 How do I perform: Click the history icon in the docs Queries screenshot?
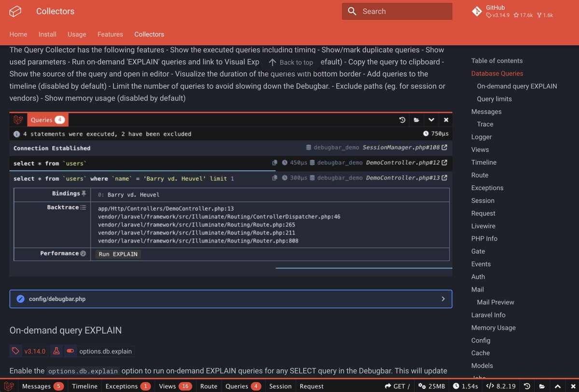point(402,120)
